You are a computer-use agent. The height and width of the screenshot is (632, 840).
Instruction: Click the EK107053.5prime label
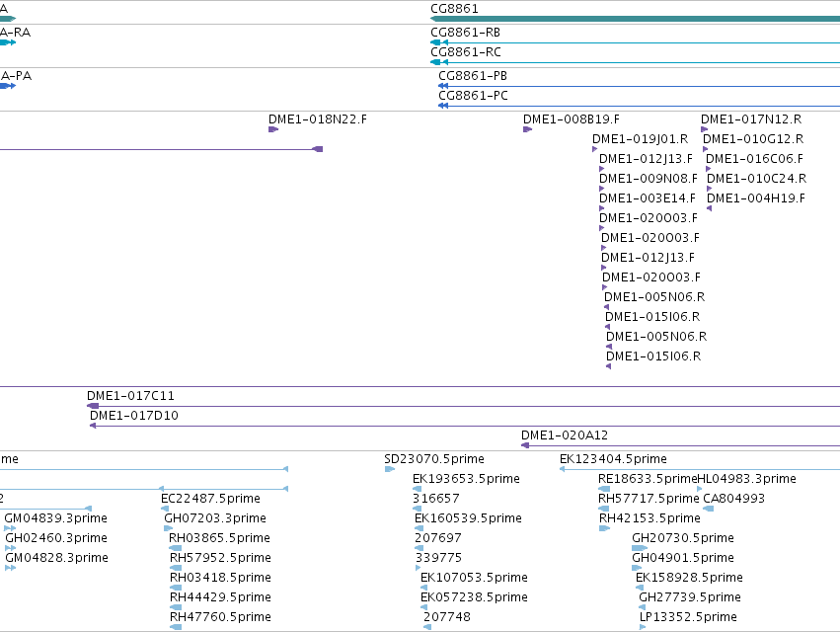tap(474, 578)
